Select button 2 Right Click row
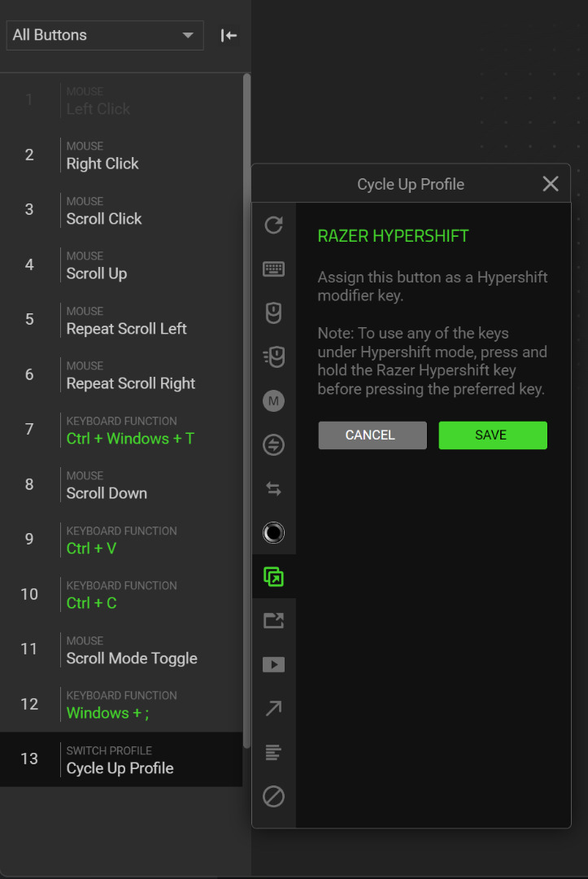588x879 pixels. (122, 155)
